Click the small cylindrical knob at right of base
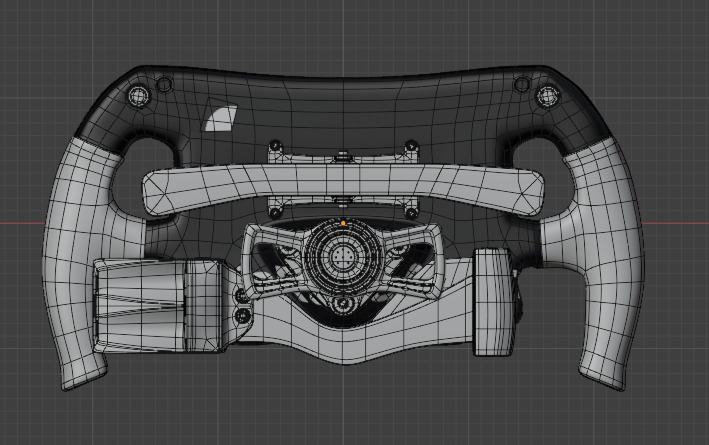The image size is (709, 445). click(493, 302)
